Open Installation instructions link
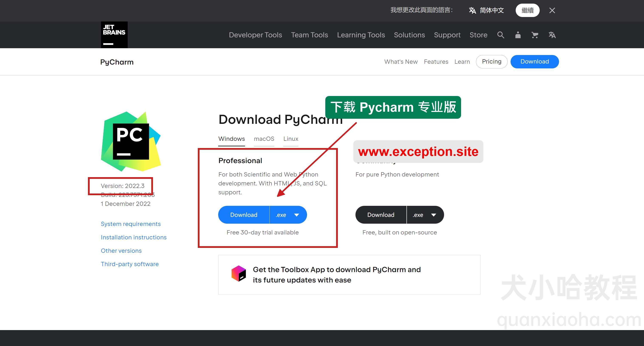The height and width of the screenshot is (346, 644). coord(133,237)
